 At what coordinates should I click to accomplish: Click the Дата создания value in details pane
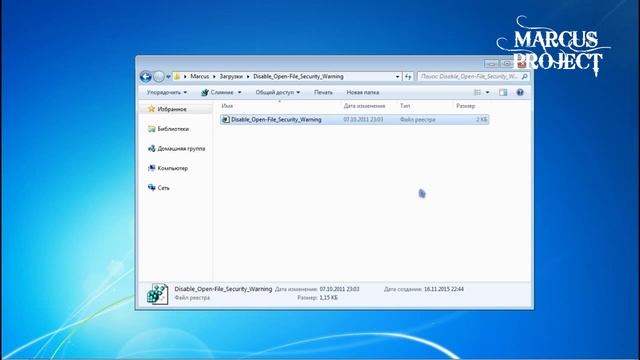(x=444, y=289)
